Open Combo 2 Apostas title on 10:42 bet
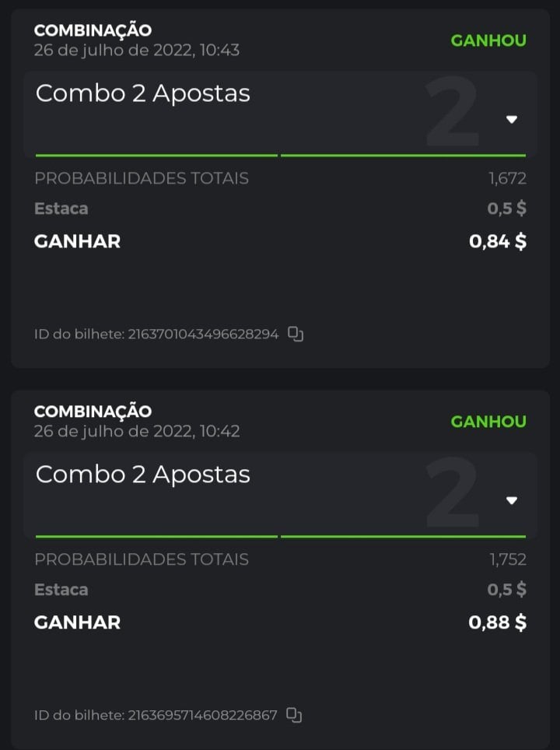Image resolution: width=560 pixels, height=750 pixels. 143,475
